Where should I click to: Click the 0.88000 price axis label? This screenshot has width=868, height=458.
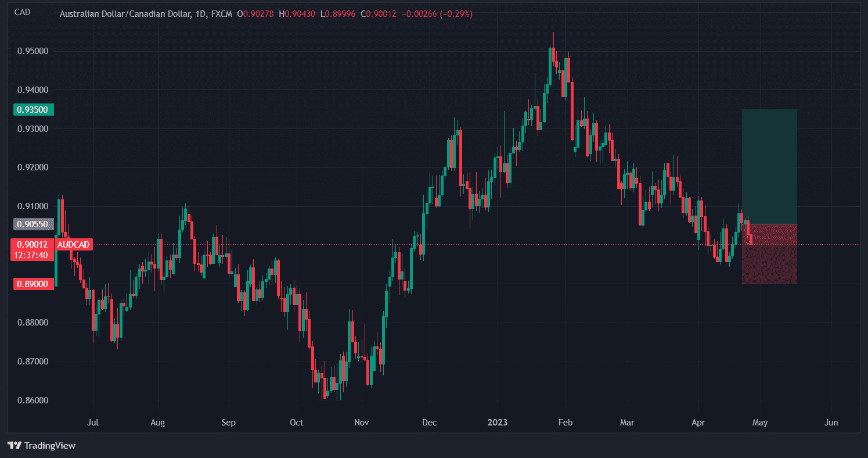pos(33,323)
